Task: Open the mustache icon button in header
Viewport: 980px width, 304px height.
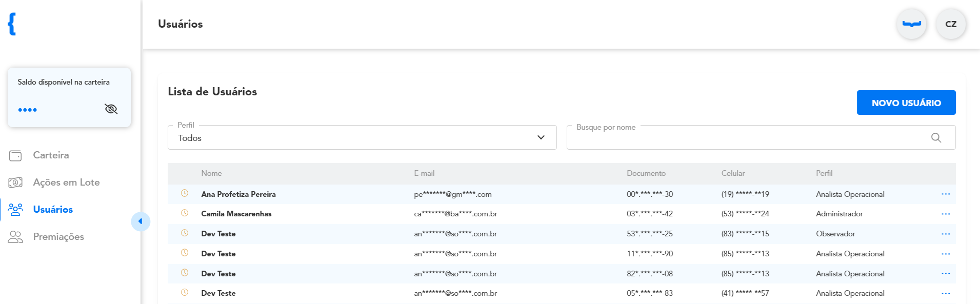Action: [911, 24]
